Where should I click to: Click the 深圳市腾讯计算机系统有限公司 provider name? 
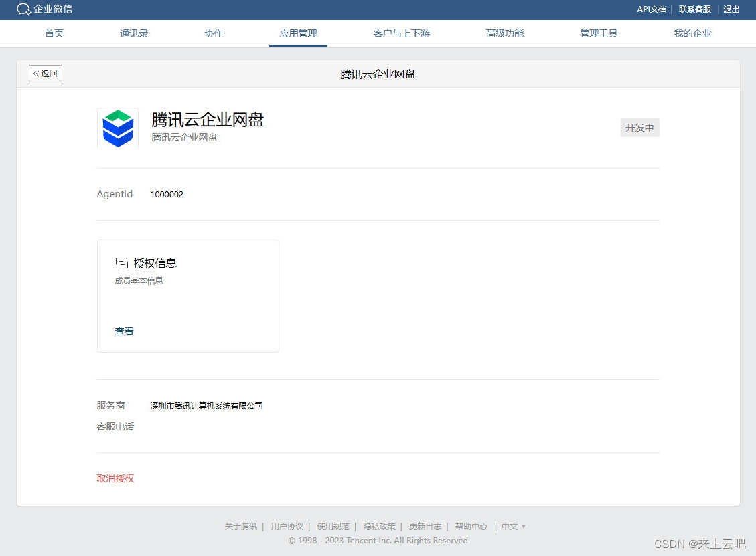click(x=206, y=405)
